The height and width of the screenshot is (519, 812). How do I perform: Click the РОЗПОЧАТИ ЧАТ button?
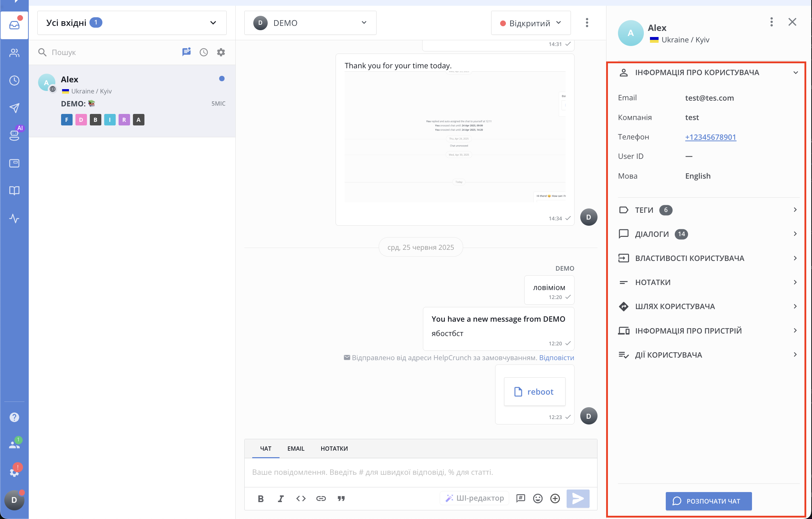pyautogui.click(x=708, y=501)
